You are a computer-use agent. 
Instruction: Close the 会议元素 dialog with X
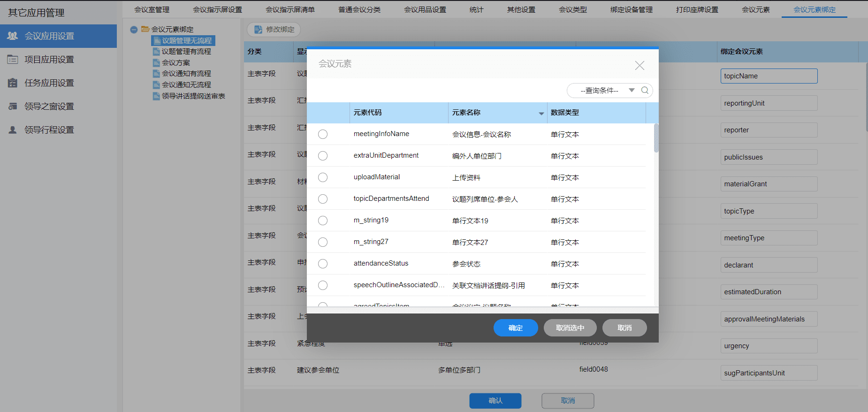pos(640,66)
